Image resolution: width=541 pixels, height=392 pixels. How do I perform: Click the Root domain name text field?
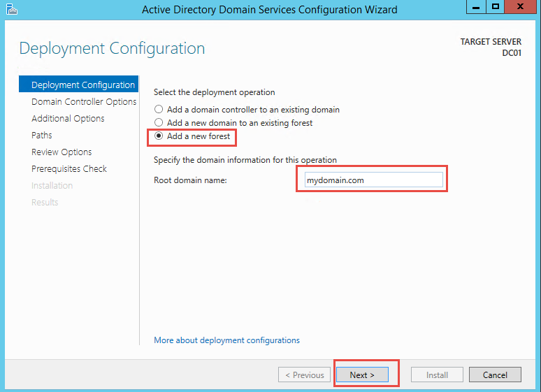click(x=374, y=180)
